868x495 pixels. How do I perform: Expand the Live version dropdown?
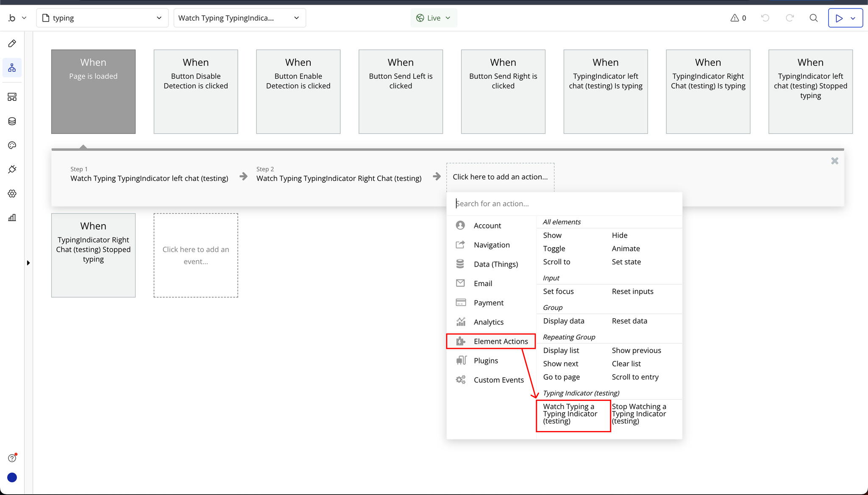[x=434, y=18]
